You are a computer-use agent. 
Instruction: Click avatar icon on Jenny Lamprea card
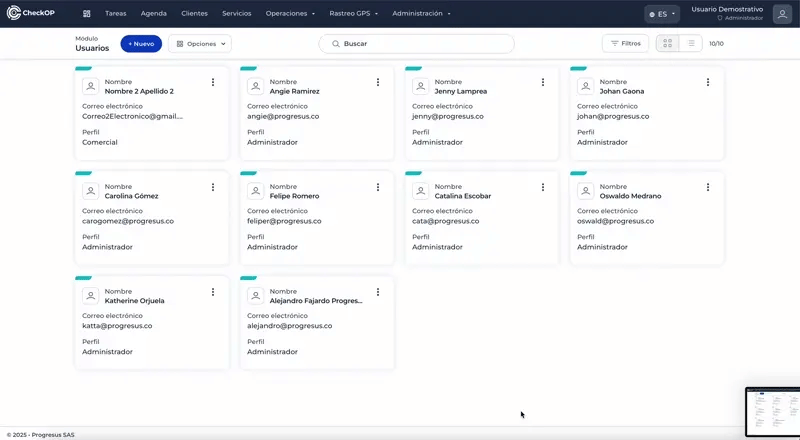click(420, 86)
